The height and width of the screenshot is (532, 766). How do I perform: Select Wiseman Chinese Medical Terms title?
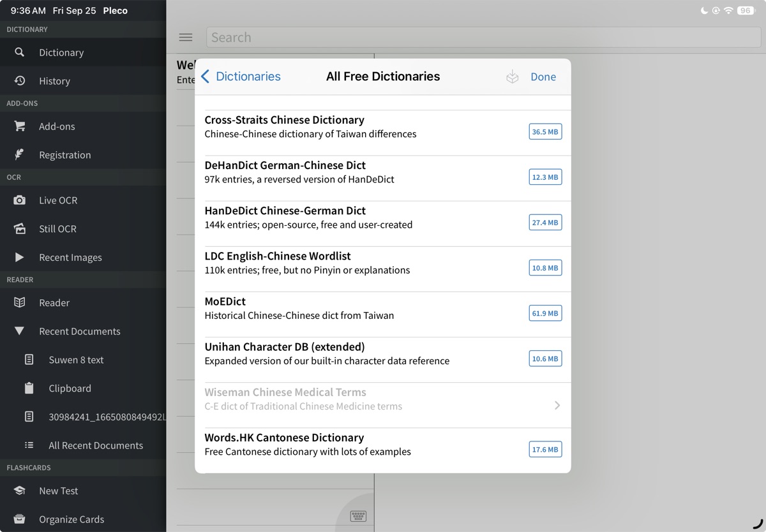click(x=285, y=392)
